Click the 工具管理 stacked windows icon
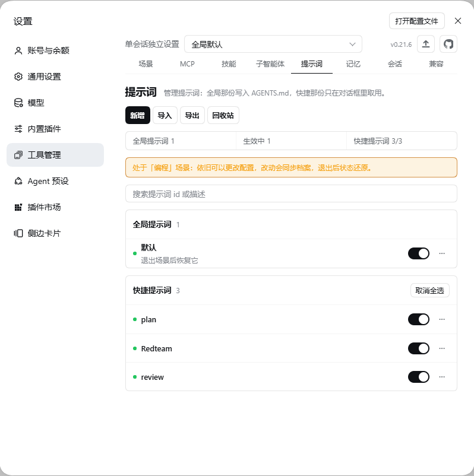Viewport: 474px width, 476px height. [18, 155]
